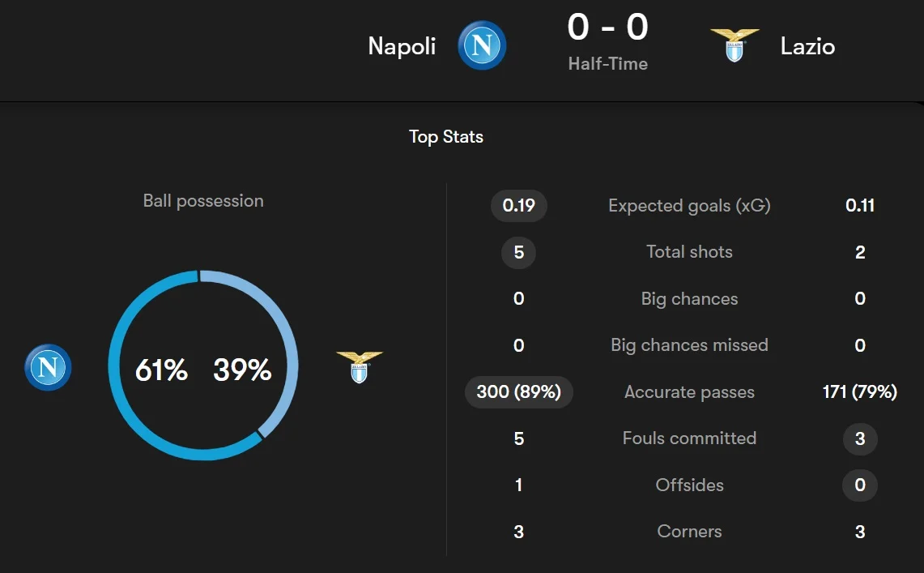Click the Half-Time status label
This screenshot has width=924, height=573.
pos(607,64)
